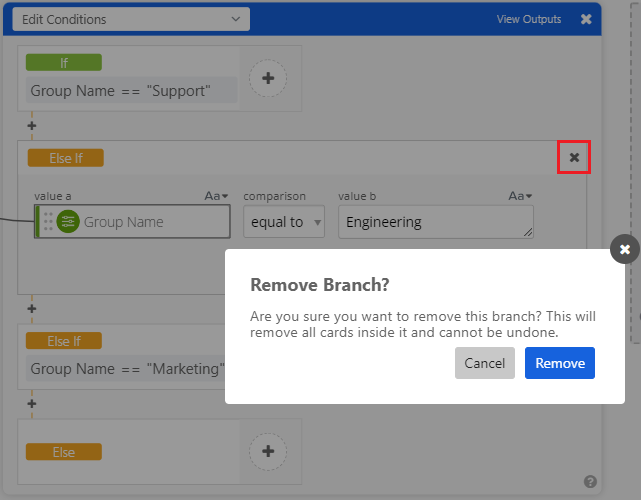The width and height of the screenshot is (641, 500).
Task: Confirm with the blue Remove button
Action: click(x=560, y=363)
